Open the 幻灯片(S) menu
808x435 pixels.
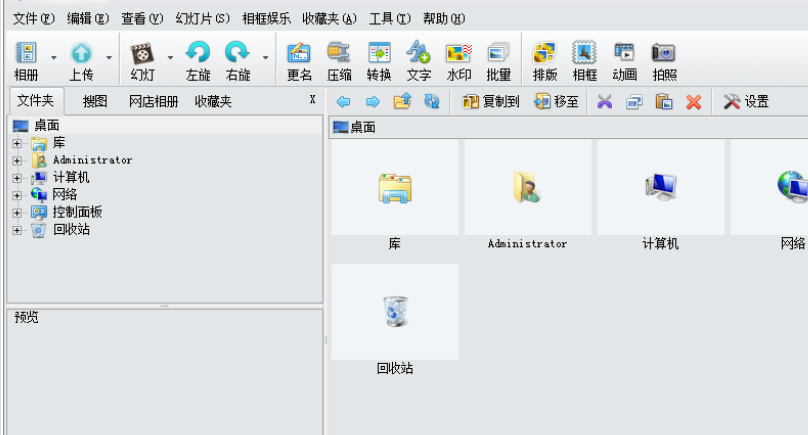point(202,19)
